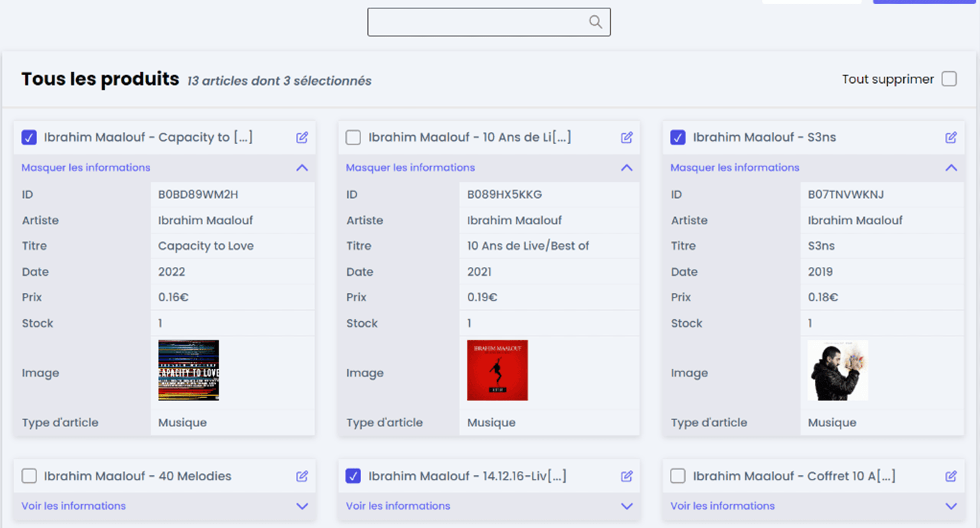The width and height of the screenshot is (980, 528).
Task: Click the price 0.19€
Action: click(x=482, y=297)
